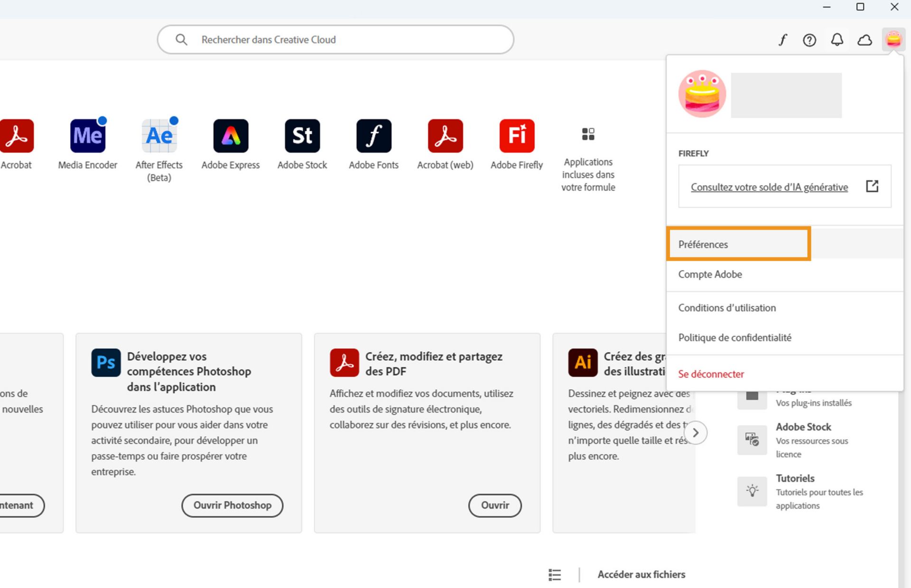911x588 pixels.
Task: Click Se déconnecter to sign out
Action: [x=711, y=374]
